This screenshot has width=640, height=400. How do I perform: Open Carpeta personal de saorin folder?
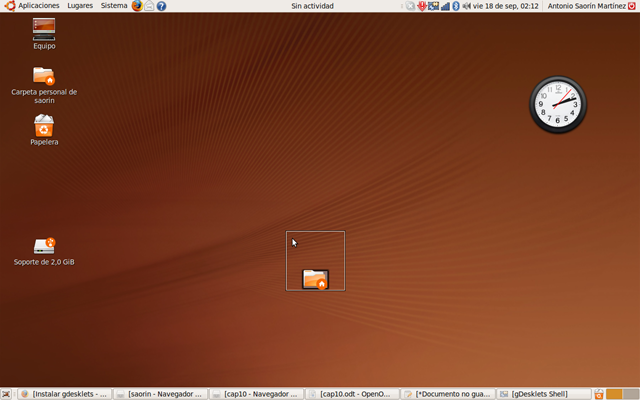(x=44, y=76)
